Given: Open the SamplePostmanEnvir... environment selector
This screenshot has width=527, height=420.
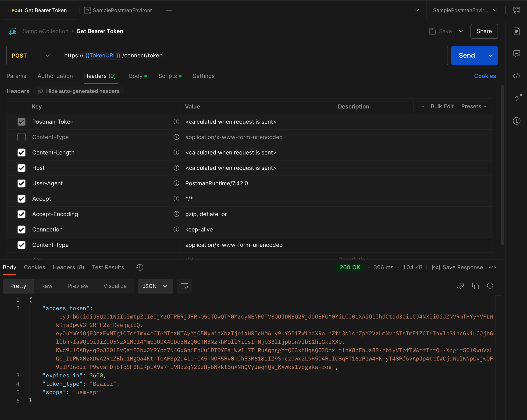Looking at the screenshot, I should [465, 10].
